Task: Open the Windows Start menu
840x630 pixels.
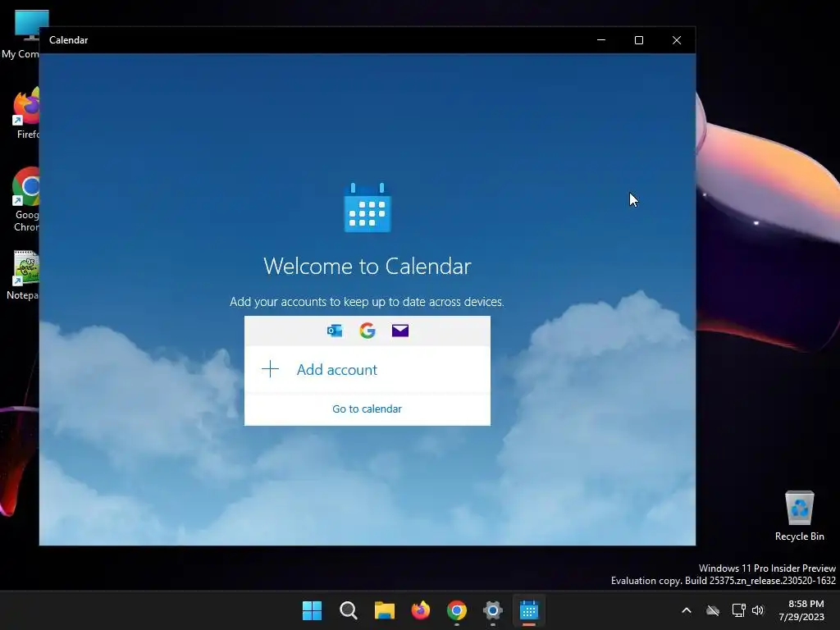Action: point(313,610)
